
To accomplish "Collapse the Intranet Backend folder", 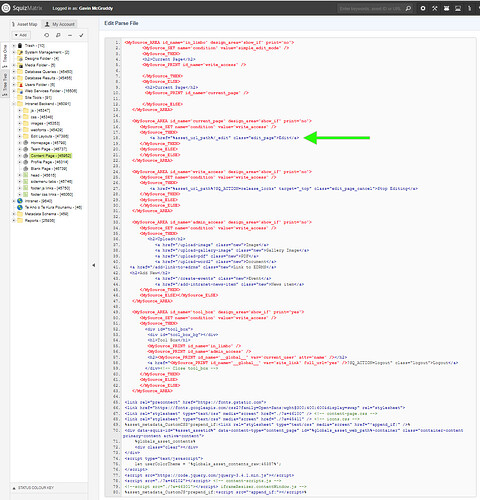I will pyautogui.click(x=14, y=104).
